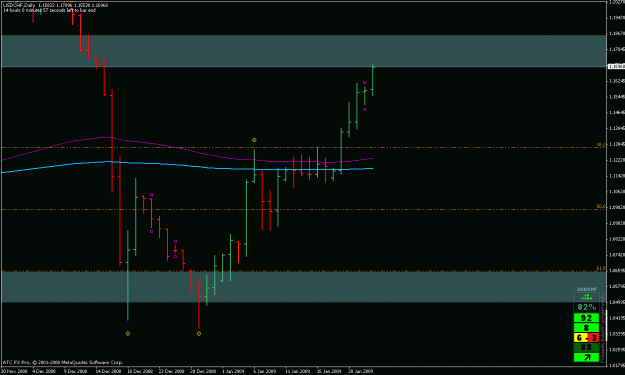Image resolution: width=625 pixels, height=375 pixels.
Task: Select the yellow circle marker above the 6 Jan bar
Action: pyautogui.click(x=254, y=140)
